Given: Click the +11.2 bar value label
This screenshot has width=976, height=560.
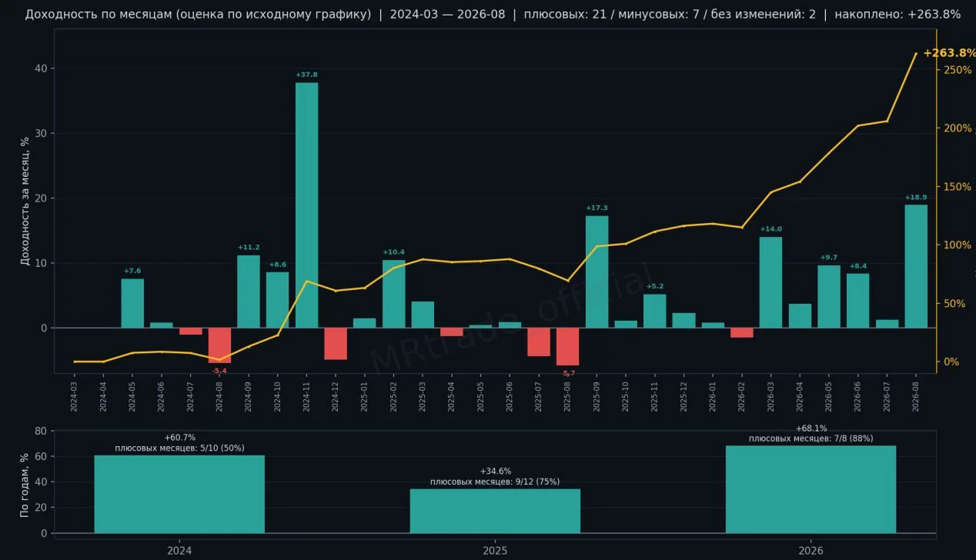Looking at the screenshot, I should pyautogui.click(x=249, y=247).
